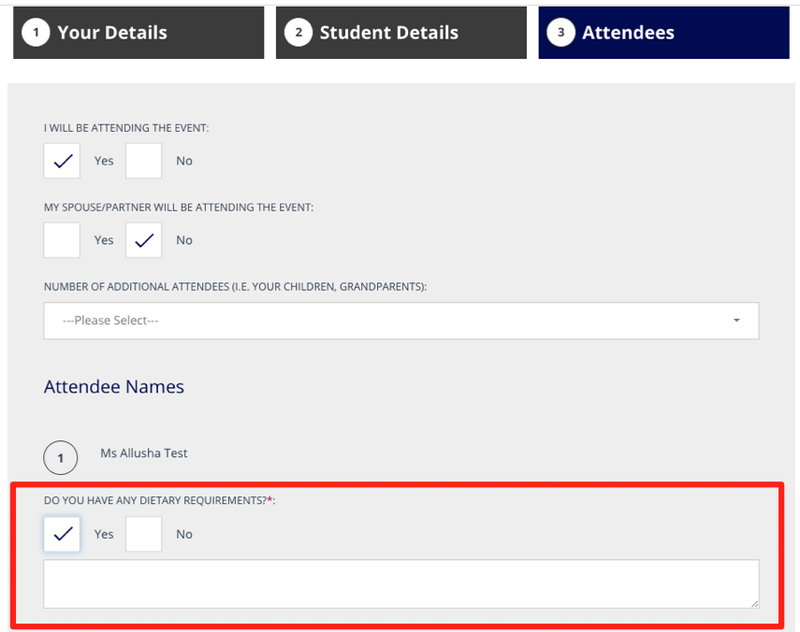Check No for dietary requirements

143,534
